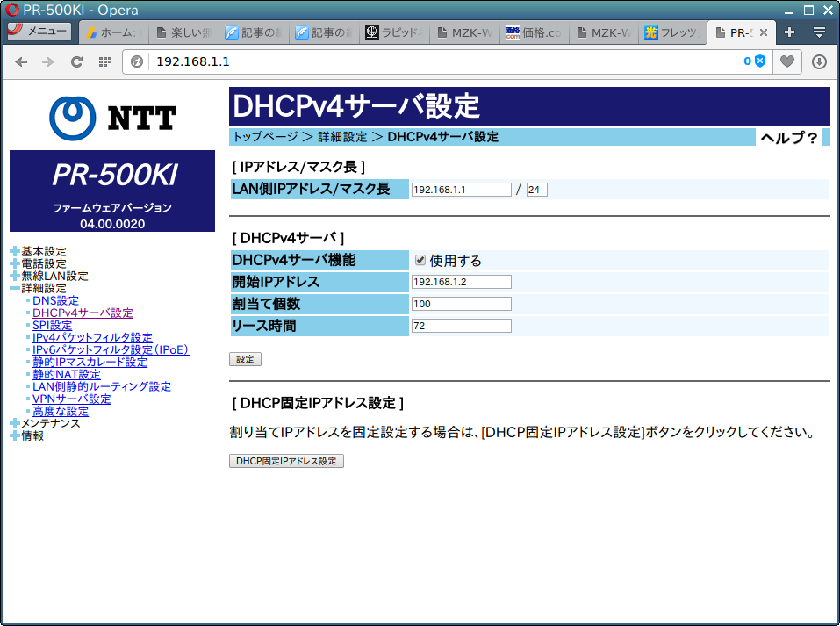Viewport: 840px width, 626px height.
Task: Open the Opera メニュー button
Action: click(39, 31)
